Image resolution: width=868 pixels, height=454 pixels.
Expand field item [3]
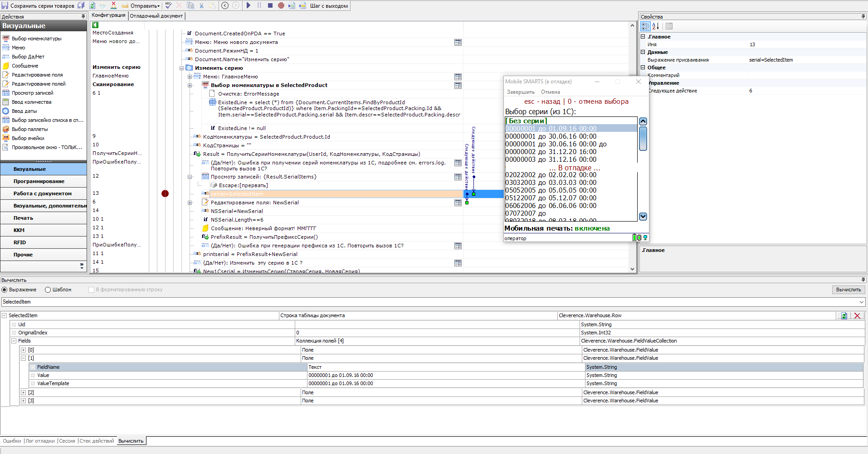(24, 401)
